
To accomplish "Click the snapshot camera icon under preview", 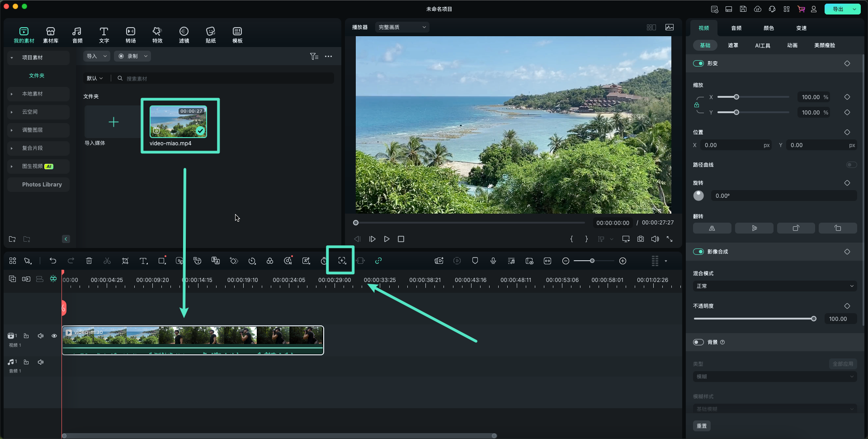I will 641,239.
